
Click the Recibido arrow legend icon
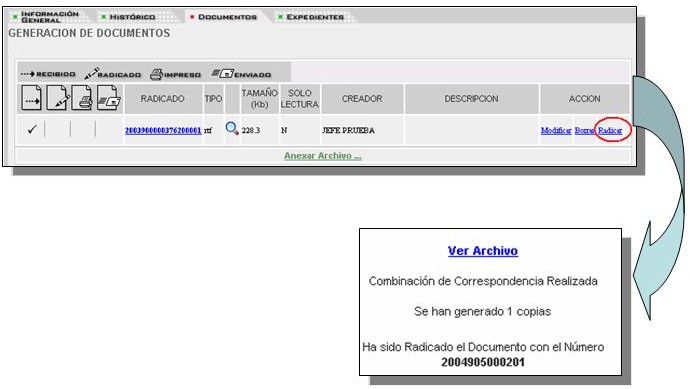28,74
